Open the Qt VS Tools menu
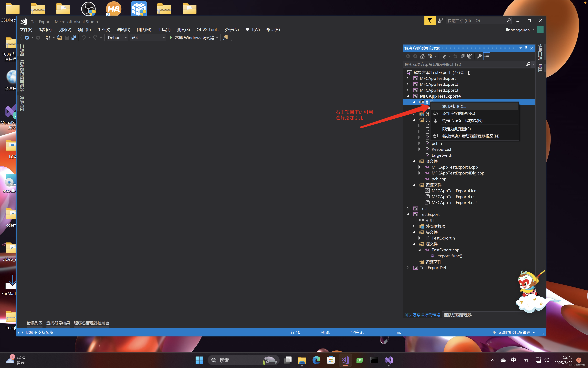The height and width of the screenshot is (368, 588). coord(207,30)
